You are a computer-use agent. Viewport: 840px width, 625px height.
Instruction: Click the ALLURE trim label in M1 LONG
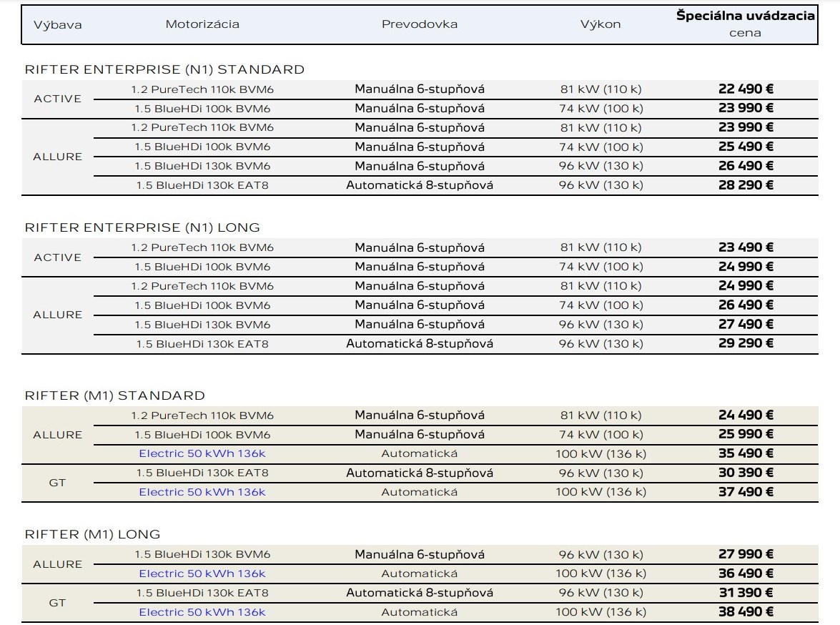[57, 564]
